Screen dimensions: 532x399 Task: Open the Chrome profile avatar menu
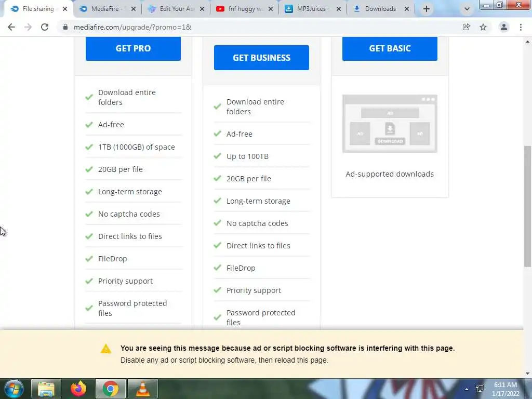coord(504,27)
